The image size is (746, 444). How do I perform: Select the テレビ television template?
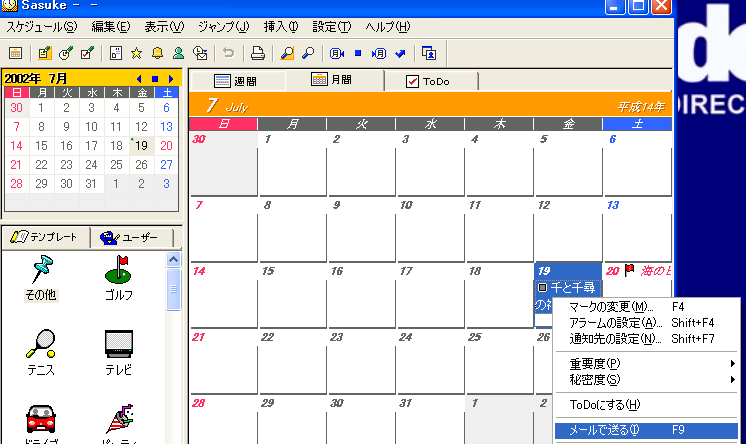(x=118, y=353)
